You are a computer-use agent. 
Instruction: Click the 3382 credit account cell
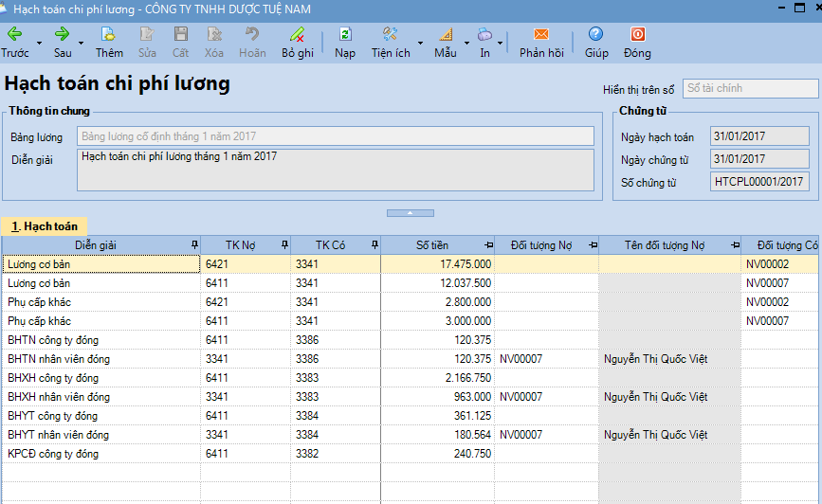coord(336,454)
